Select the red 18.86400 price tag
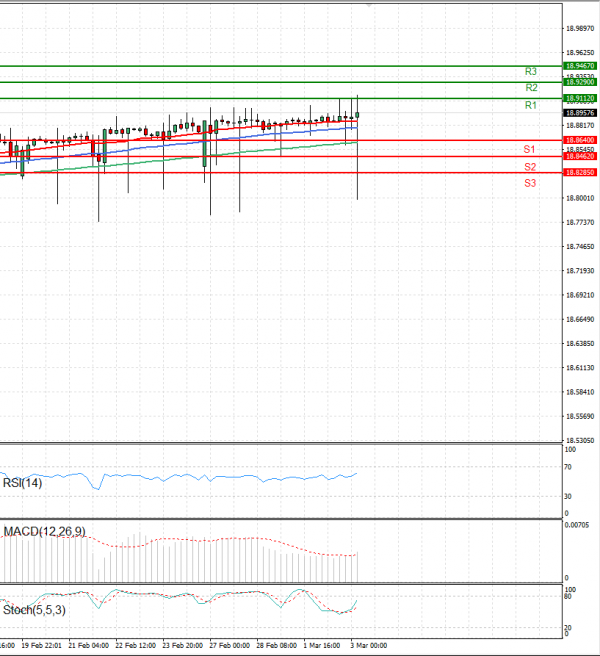Screen dimensions: 600x656 pyautogui.click(x=580, y=140)
